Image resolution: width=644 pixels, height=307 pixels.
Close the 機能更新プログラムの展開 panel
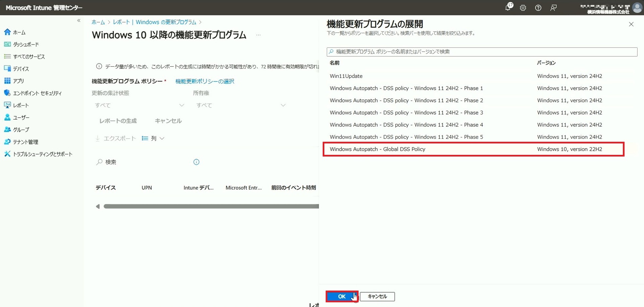[x=631, y=24]
